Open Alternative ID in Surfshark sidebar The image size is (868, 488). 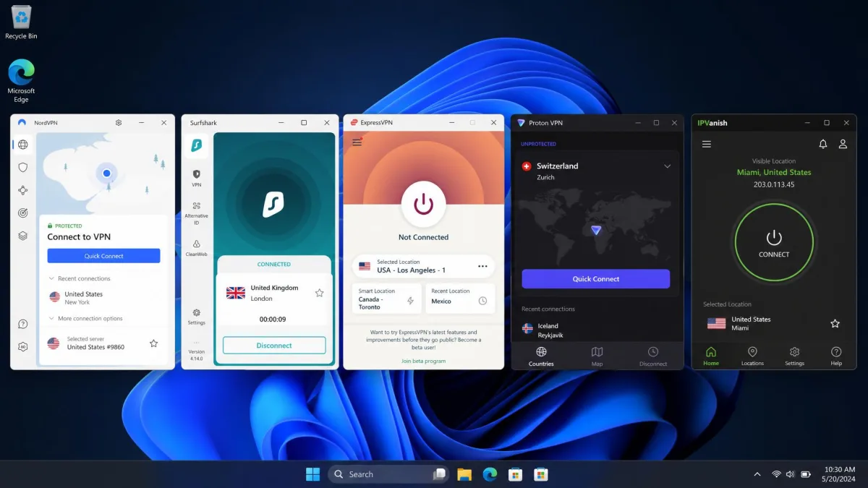point(196,213)
